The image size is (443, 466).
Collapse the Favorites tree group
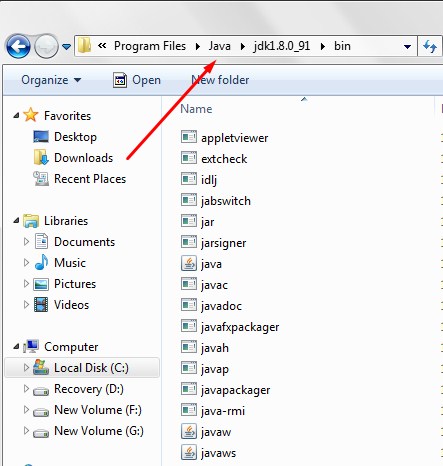coord(16,116)
